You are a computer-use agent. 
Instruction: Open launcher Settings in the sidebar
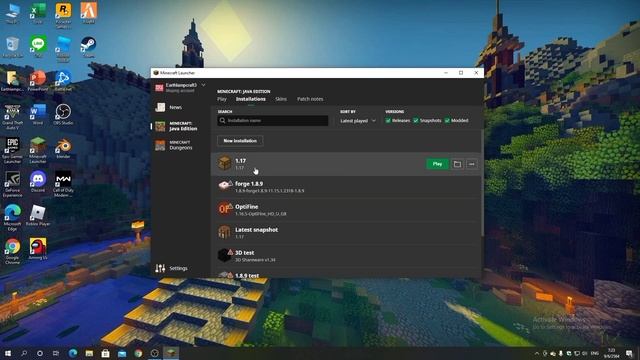(x=172, y=268)
